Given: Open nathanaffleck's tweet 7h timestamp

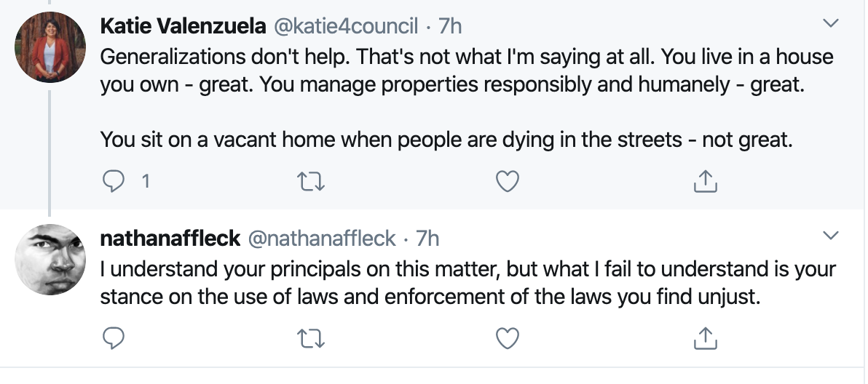Looking at the screenshot, I should click(x=427, y=238).
